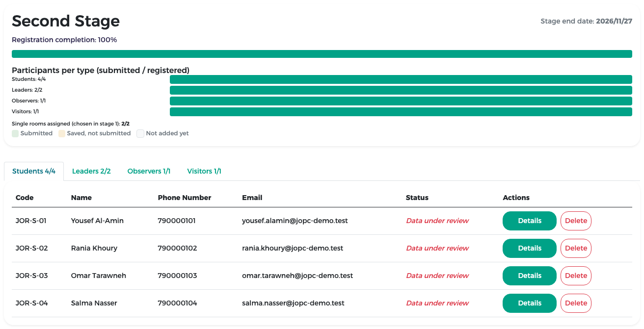
Task: Click phone number 790000101
Action: coord(177,221)
